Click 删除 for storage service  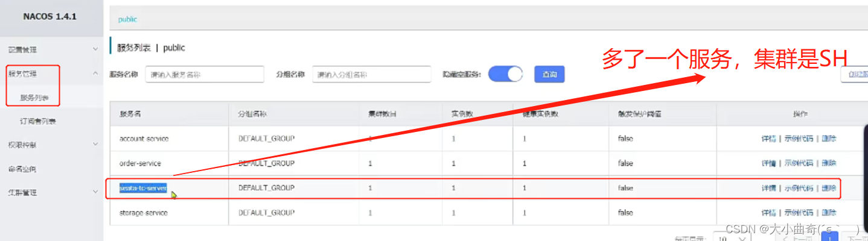(x=829, y=213)
